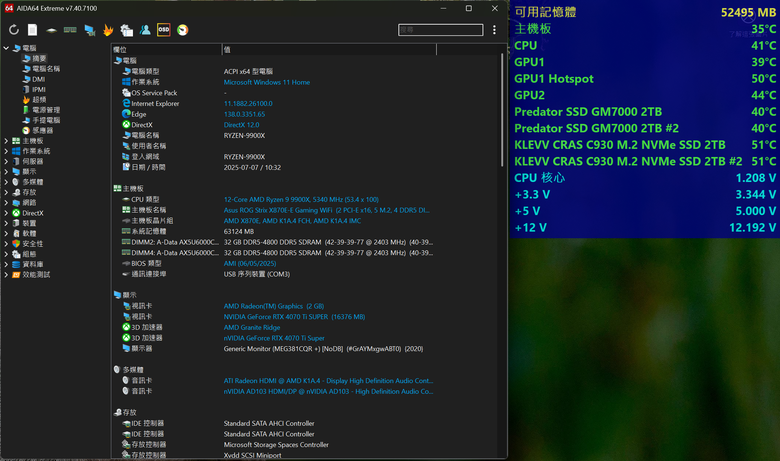Viewport: 780px width, 461px height.
Task: Expand the 網路 tree node
Action: (6, 202)
